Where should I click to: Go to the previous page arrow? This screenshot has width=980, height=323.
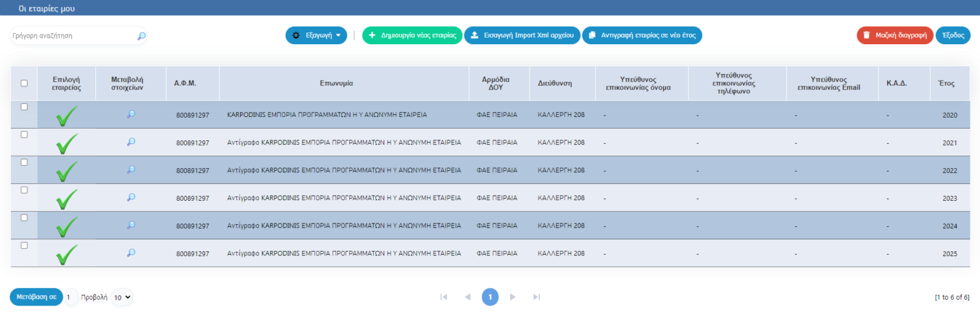click(467, 297)
